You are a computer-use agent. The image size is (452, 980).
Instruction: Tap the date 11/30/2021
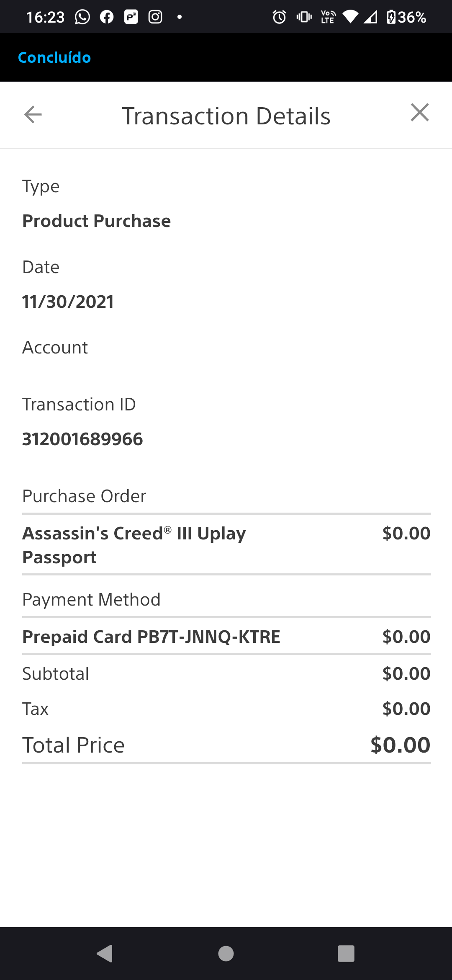pos(68,302)
